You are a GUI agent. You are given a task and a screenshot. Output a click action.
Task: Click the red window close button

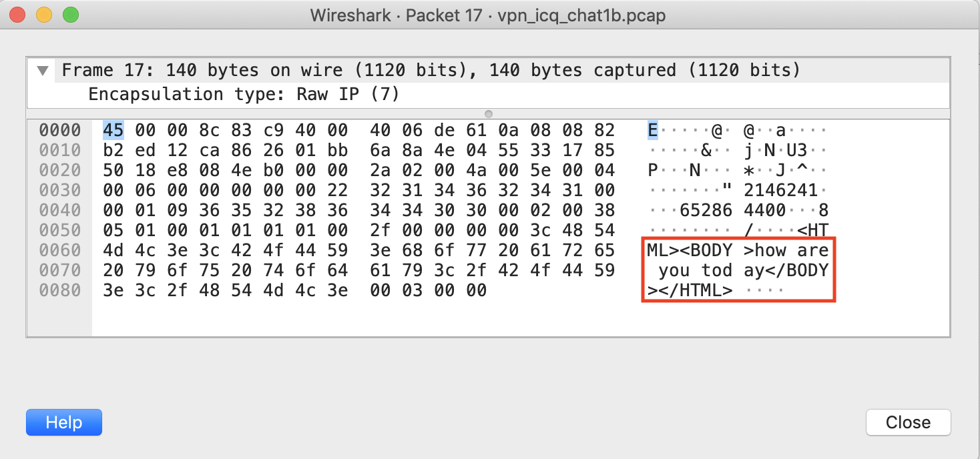click(18, 15)
